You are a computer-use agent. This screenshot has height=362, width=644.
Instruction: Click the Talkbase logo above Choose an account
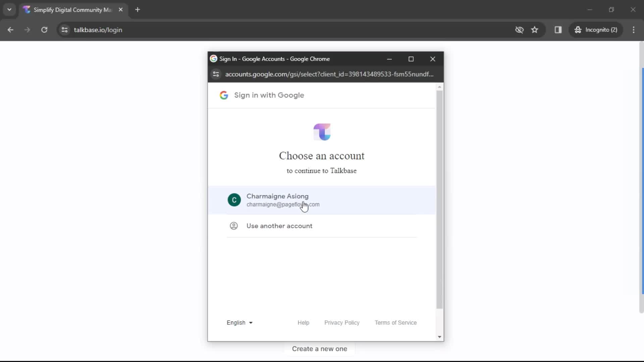tap(322, 132)
